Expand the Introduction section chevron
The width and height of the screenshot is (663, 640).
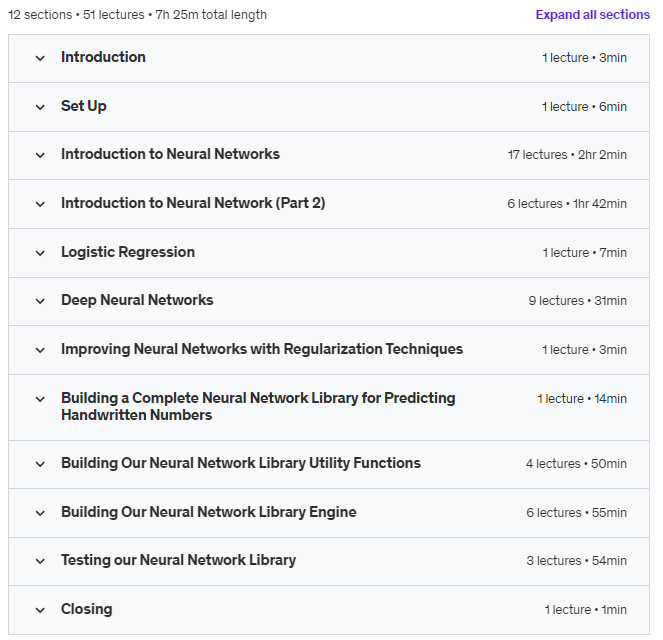coord(40,58)
